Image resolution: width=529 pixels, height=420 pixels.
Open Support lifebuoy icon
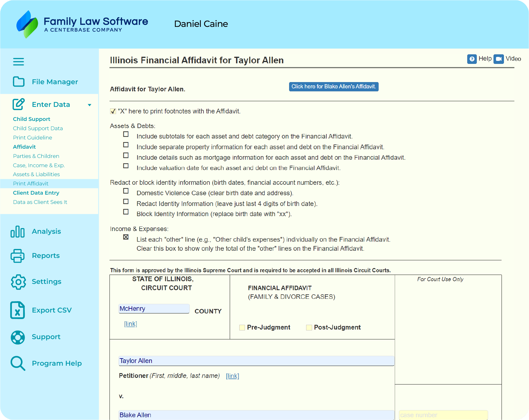[18, 337]
